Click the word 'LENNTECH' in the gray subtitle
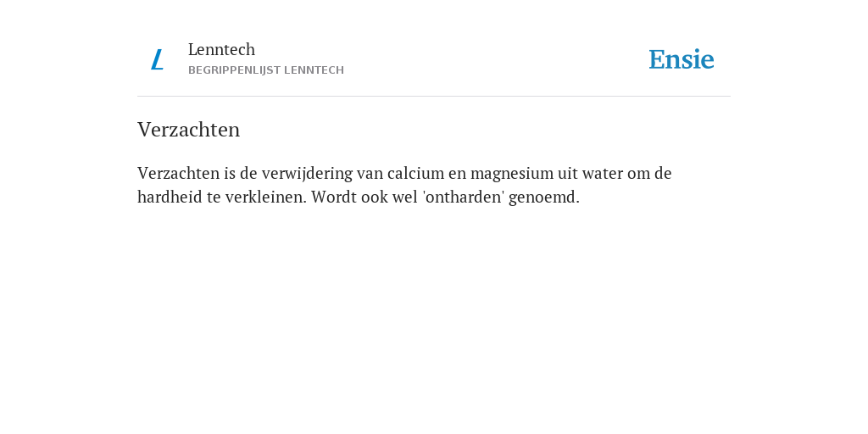The height and width of the screenshot is (434, 868). [x=314, y=70]
